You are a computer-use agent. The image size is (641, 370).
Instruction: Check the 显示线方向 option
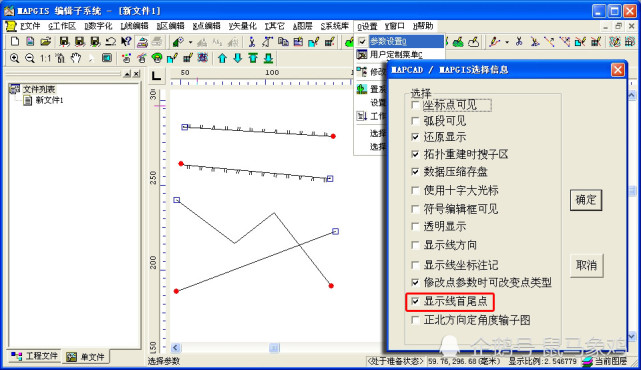415,245
